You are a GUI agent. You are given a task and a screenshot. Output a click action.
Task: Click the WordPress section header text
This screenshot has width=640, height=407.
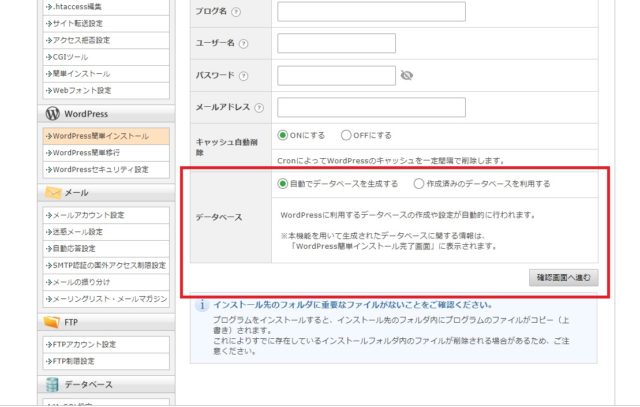click(86, 114)
